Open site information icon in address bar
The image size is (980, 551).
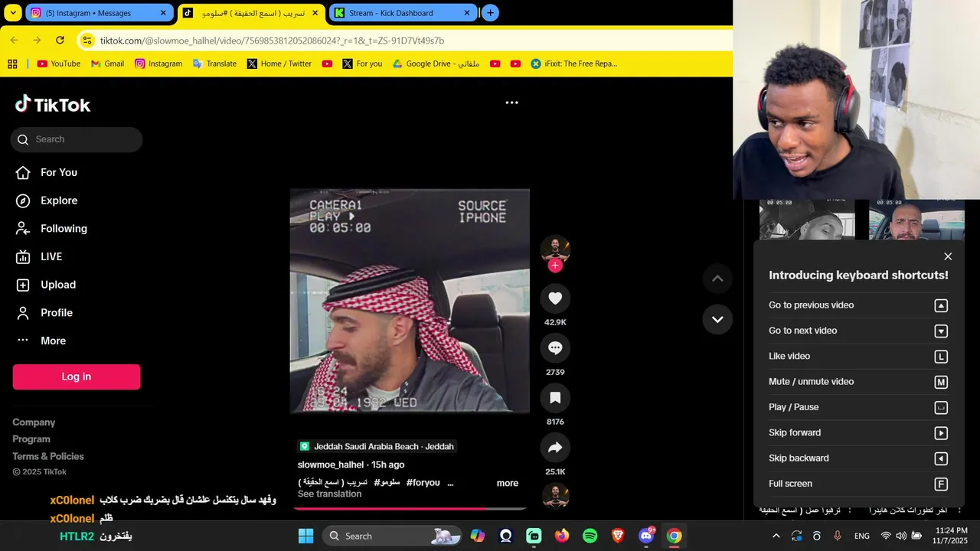pyautogui.click(x=87, y=41)
